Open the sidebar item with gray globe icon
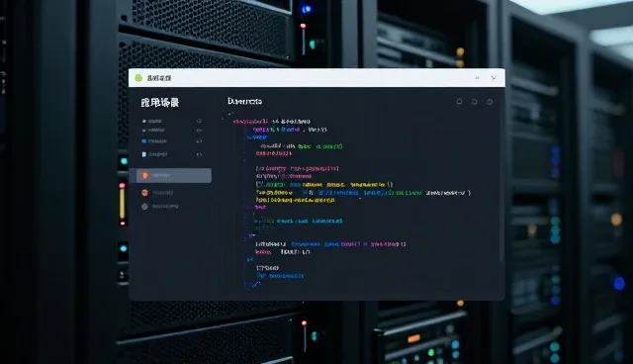The image size is (633, 364). coord(160,206)
